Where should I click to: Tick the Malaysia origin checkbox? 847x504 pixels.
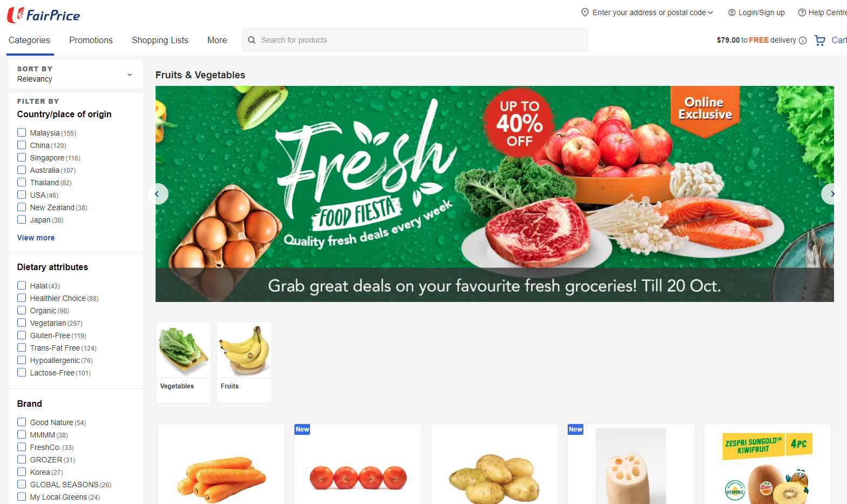(x=22, y=132)
